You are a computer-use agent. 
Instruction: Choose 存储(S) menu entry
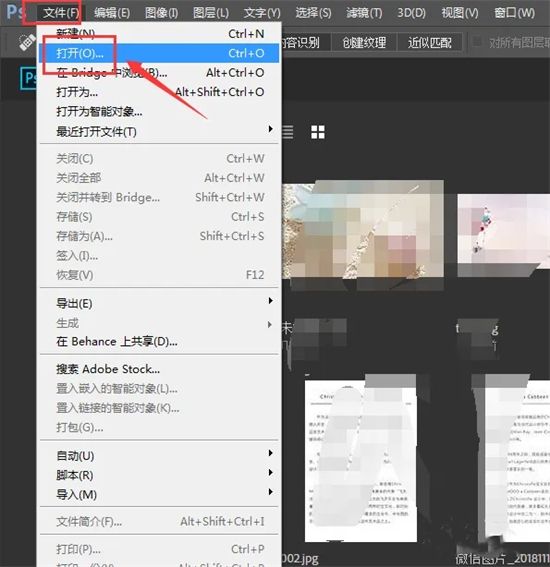[x=159, y=217]
